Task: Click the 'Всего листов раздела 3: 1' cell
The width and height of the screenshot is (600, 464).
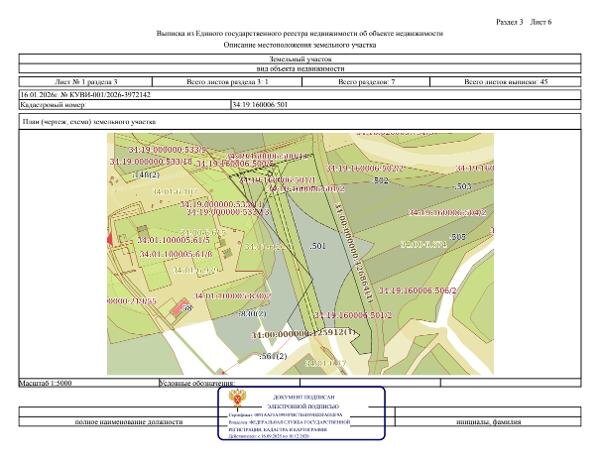Action: (227, 82)
